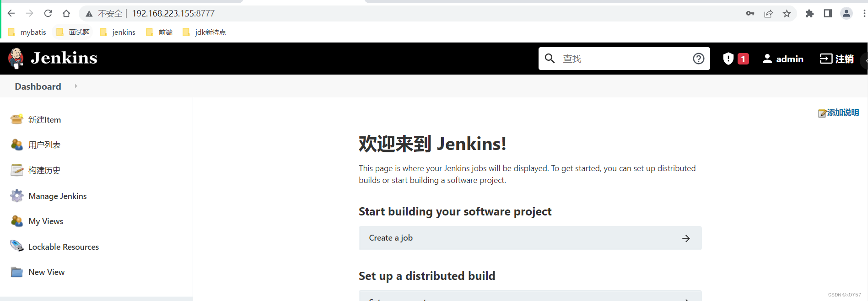Screen dimensions: 868x301
Task: Open 构建历史 in sidebar
Action: click(44, 170)
